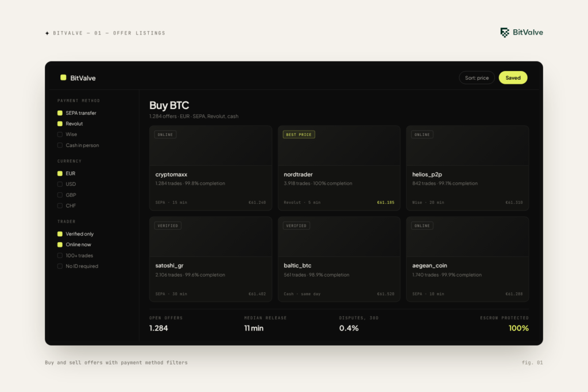
Task: Click the 0.4% disputes value
Action: tap(349, 328)
